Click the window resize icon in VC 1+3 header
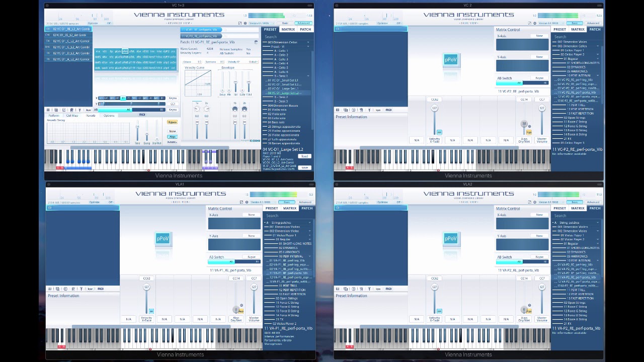This screenshot has width=644, height=362. tap(240, 23)
